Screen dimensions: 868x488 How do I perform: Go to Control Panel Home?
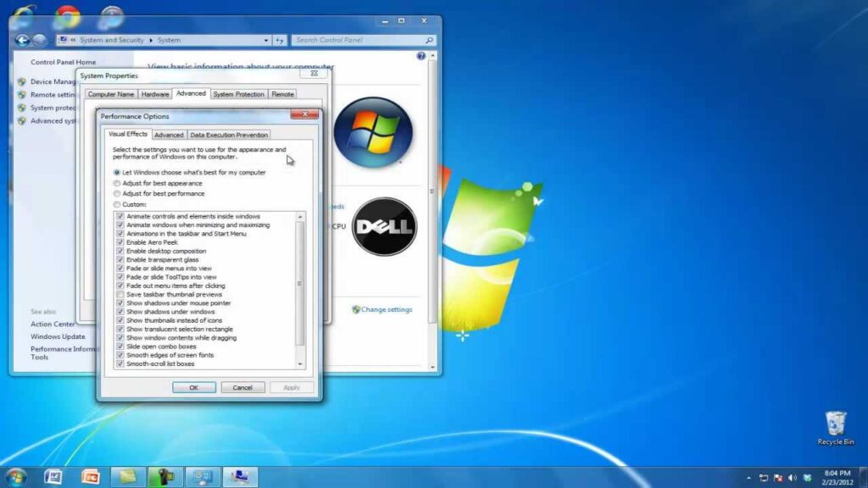(x=63, y=62)
